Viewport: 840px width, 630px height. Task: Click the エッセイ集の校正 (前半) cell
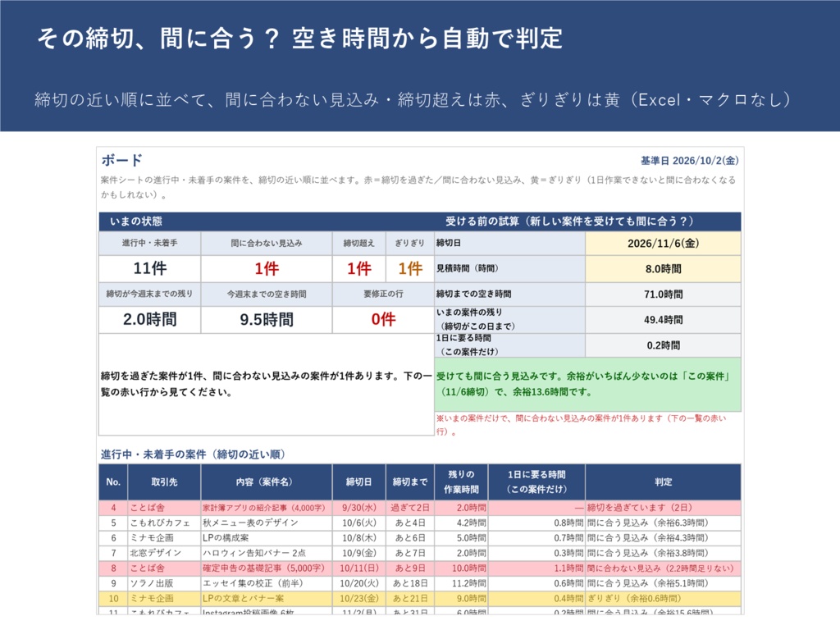(267, 583)
